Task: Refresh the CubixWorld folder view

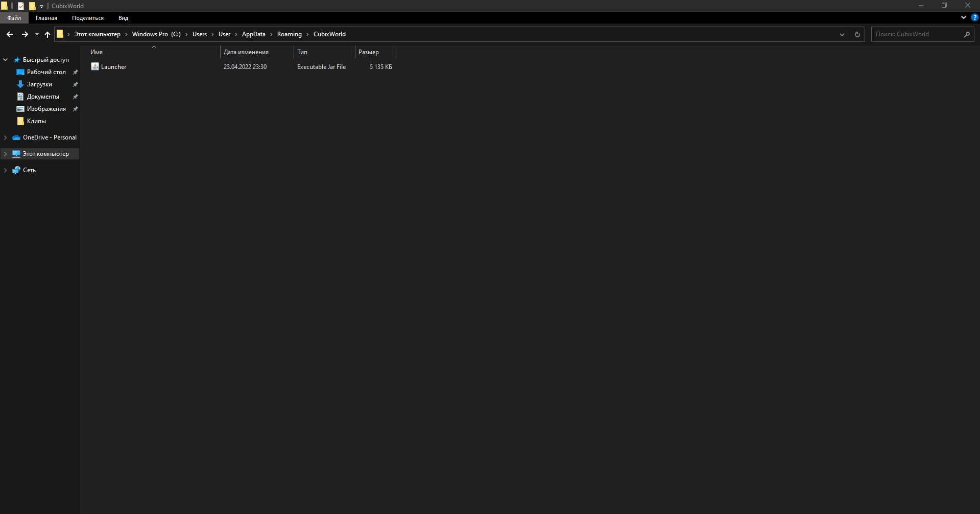Action: click(x=857, y=34)
